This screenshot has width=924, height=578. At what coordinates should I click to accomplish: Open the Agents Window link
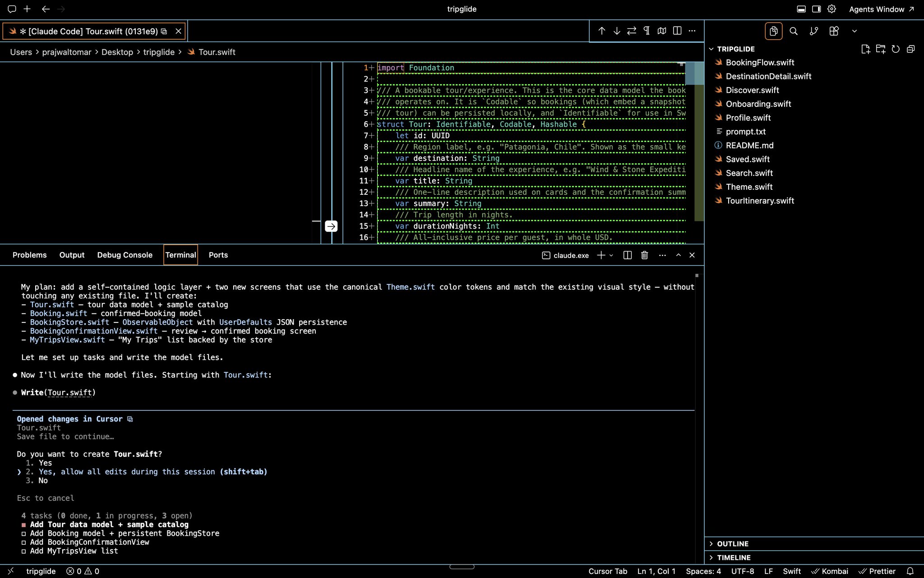881,9
